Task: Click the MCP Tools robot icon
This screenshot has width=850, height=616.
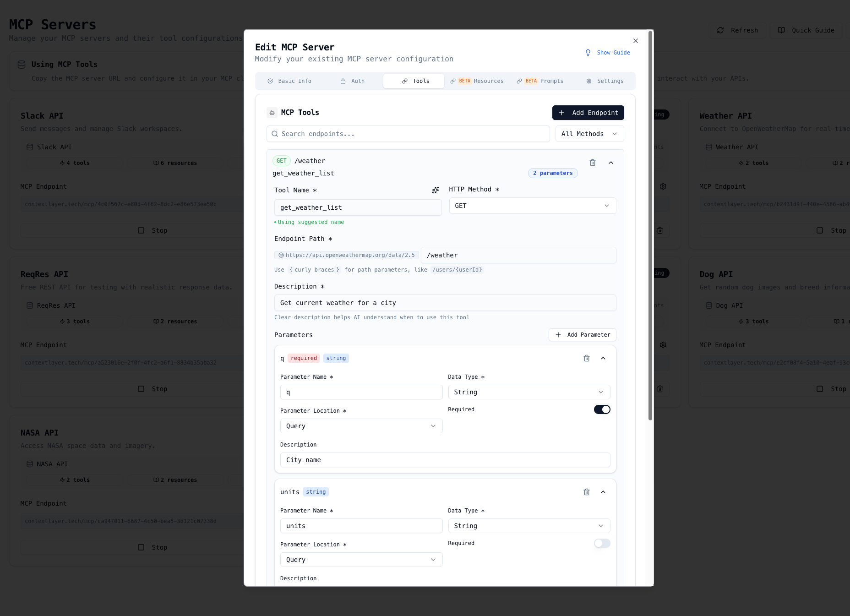Action: (272, 113)
